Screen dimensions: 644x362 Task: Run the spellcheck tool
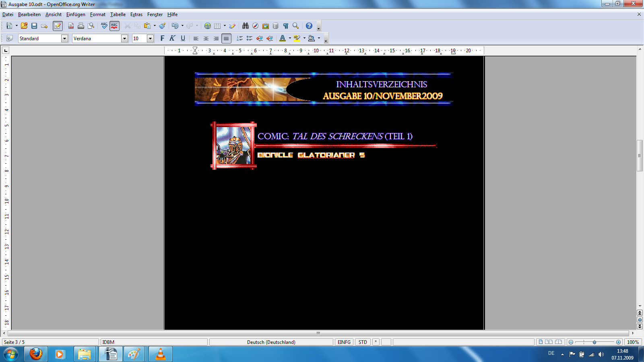tap(103, 26)
